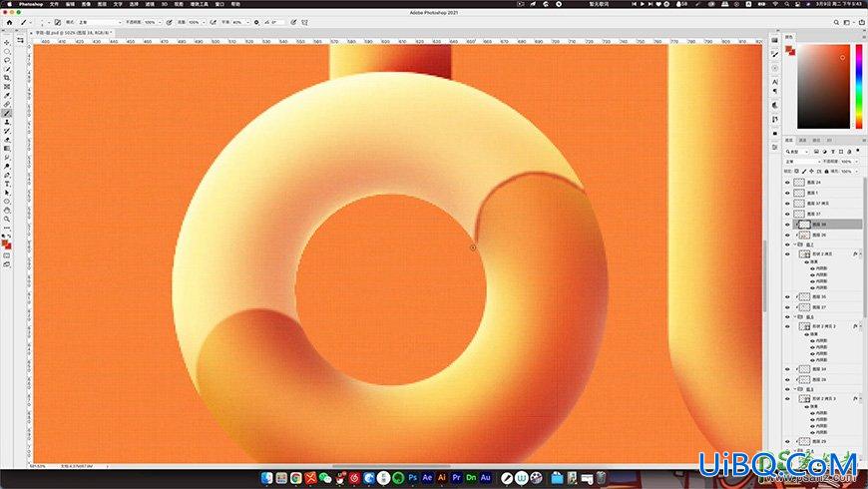
Task: Open the 3D menu
Action: tap(165, 4)
